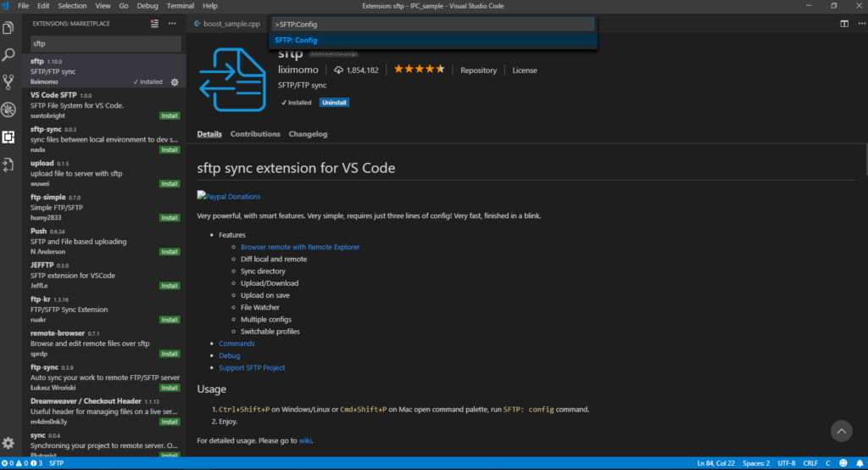868x470 pixels.
Task: Click the command palette input field
Action: point(433,25)
